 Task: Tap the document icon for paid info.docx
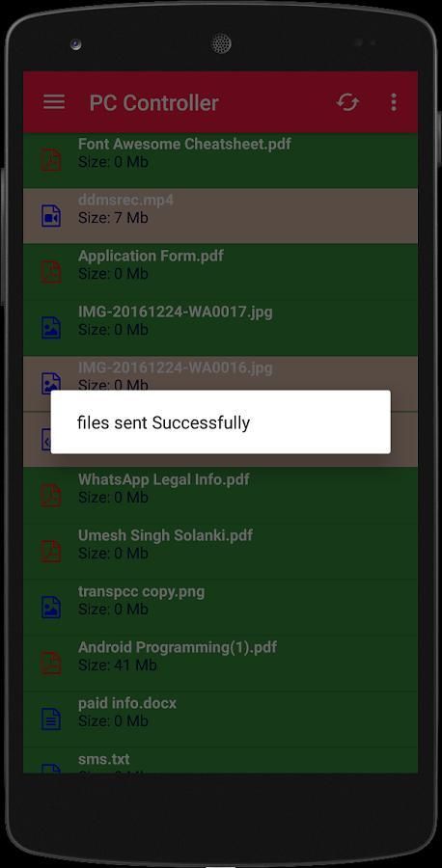[x=51, y=719]
